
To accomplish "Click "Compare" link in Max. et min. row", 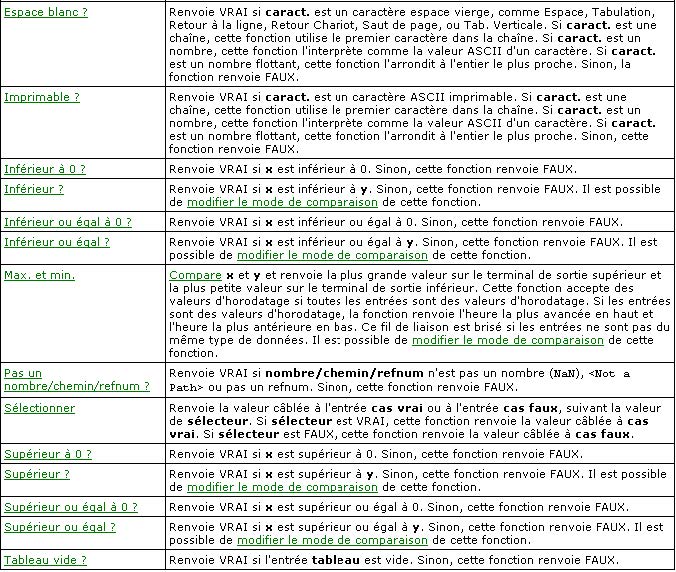I will (x=195, y=275).
